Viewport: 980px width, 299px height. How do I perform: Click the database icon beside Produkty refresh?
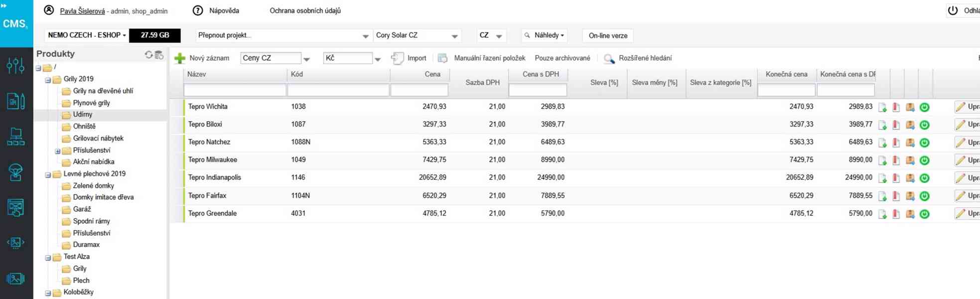click(x=159, y=55)
